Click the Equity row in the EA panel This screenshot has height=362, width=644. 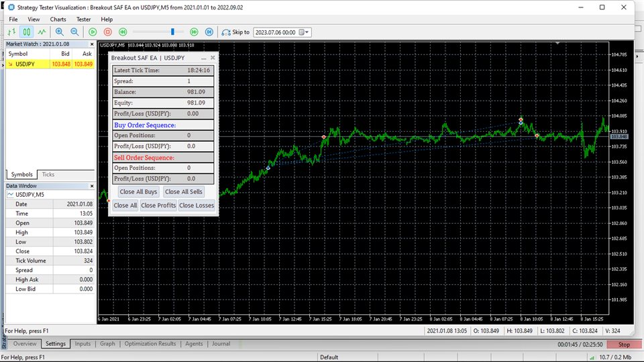click(x=163, y=103)
